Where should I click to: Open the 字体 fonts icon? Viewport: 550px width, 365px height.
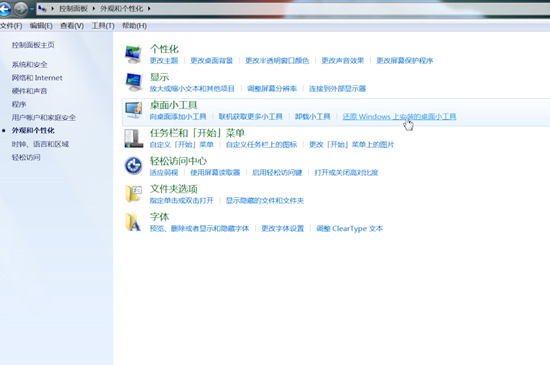(x=133, y=222)
